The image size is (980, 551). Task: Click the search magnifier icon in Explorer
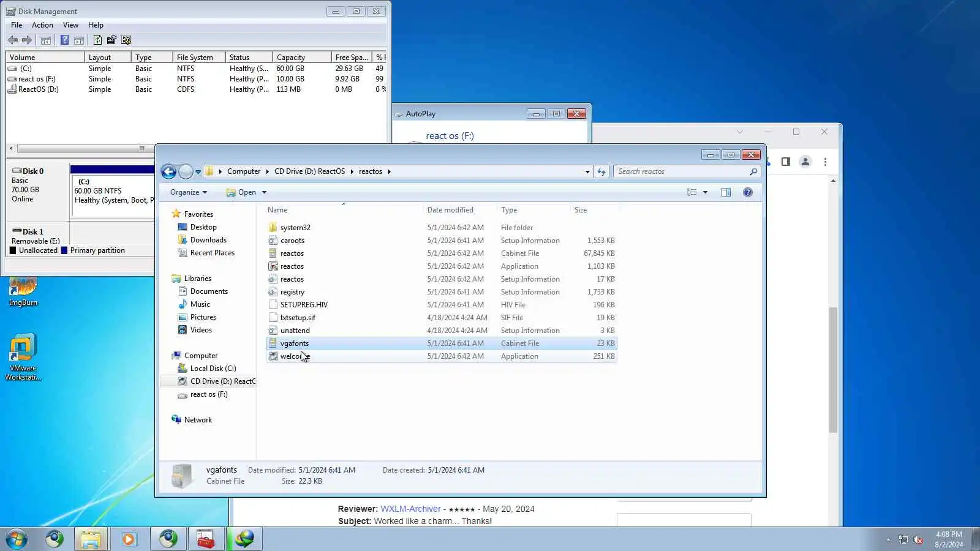753,172
